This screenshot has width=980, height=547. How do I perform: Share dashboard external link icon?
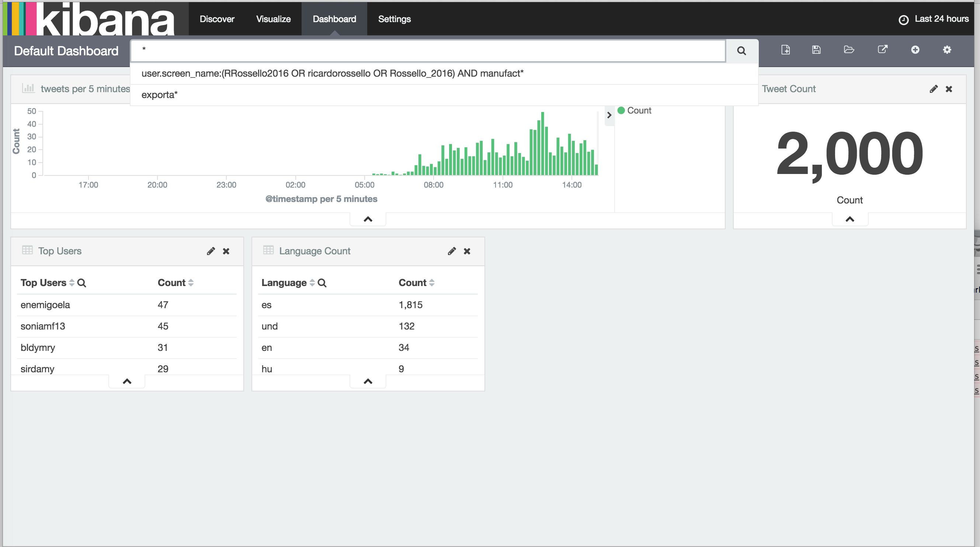tap(883, 49)
